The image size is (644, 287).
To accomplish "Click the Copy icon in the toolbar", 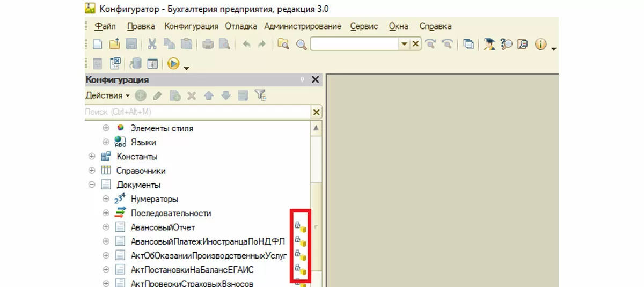I will [x=169, y=45].
